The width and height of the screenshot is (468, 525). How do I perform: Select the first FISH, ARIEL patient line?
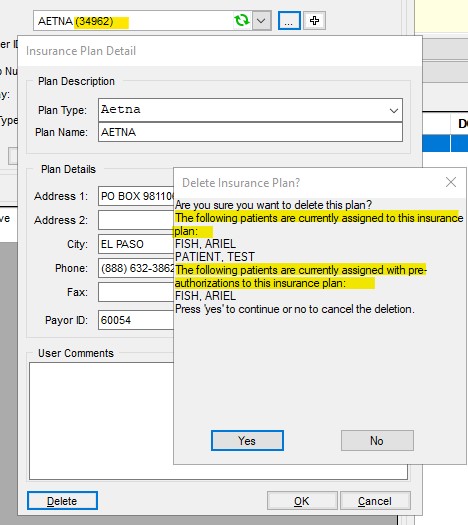click(205, 244)
